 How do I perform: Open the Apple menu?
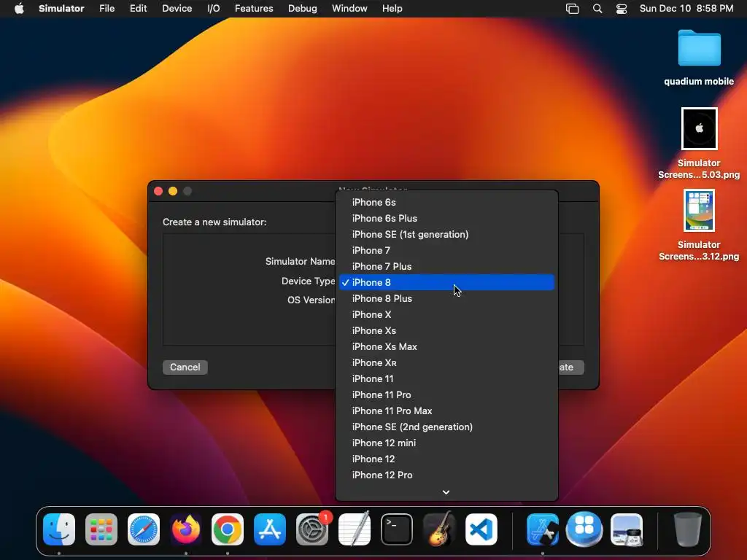[x=19, y=8]
